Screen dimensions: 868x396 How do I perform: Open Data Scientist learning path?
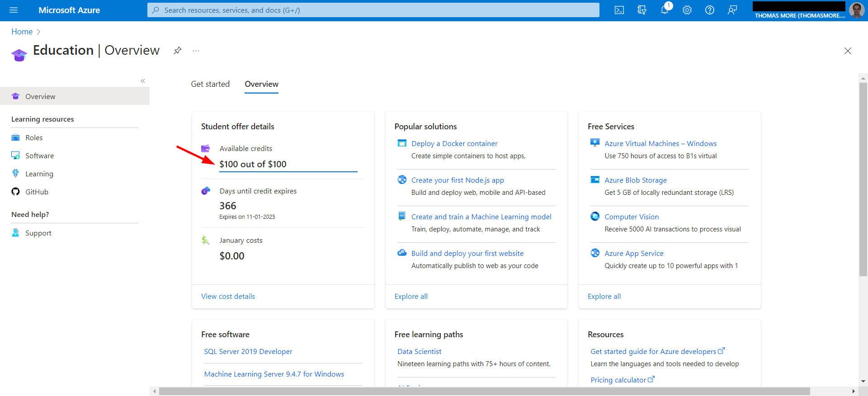(x=420, y=351)
